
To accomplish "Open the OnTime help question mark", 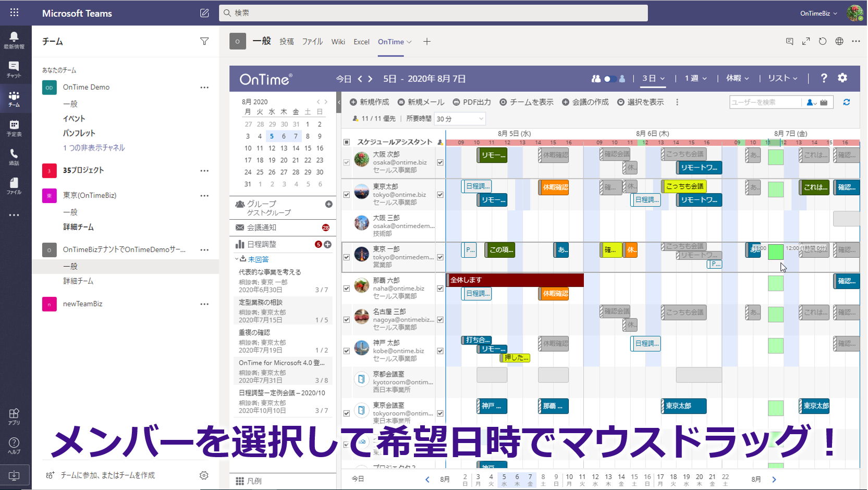I will pyautogui.click(x=824, y=78).
